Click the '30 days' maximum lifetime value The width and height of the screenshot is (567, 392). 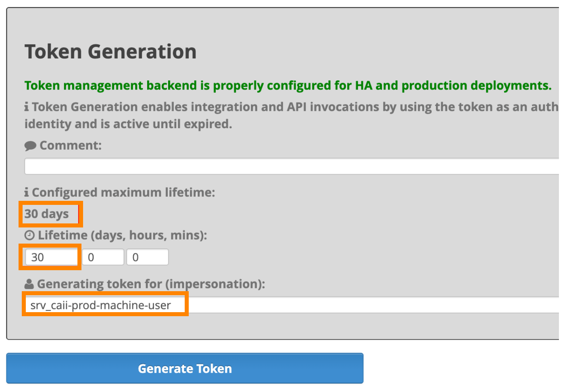click(47, 214)
